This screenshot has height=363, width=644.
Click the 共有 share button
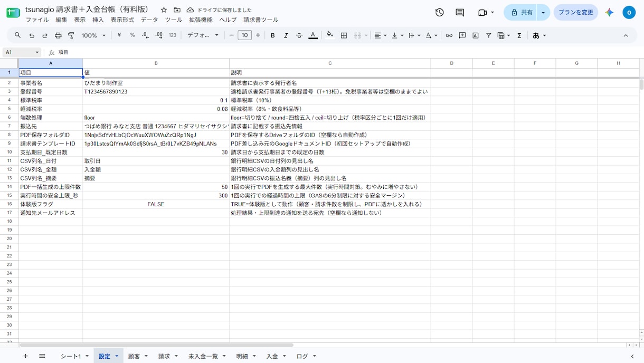click(x=520, y=13)
